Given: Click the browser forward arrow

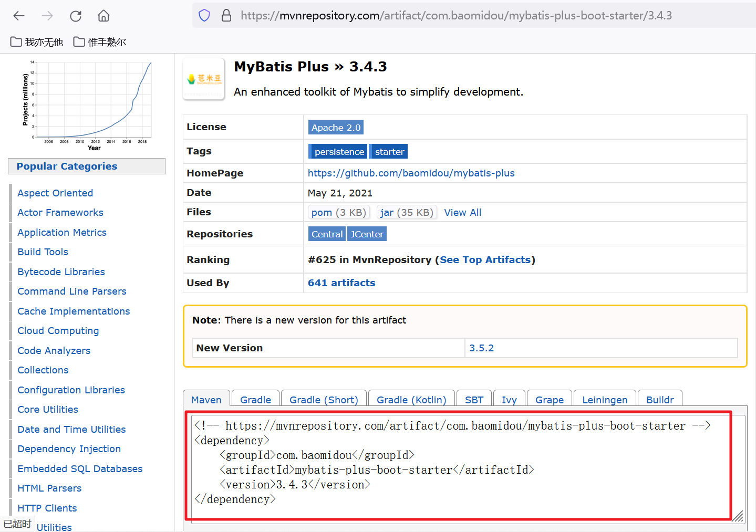Looking at the screenshot, I should click(47, 16).
